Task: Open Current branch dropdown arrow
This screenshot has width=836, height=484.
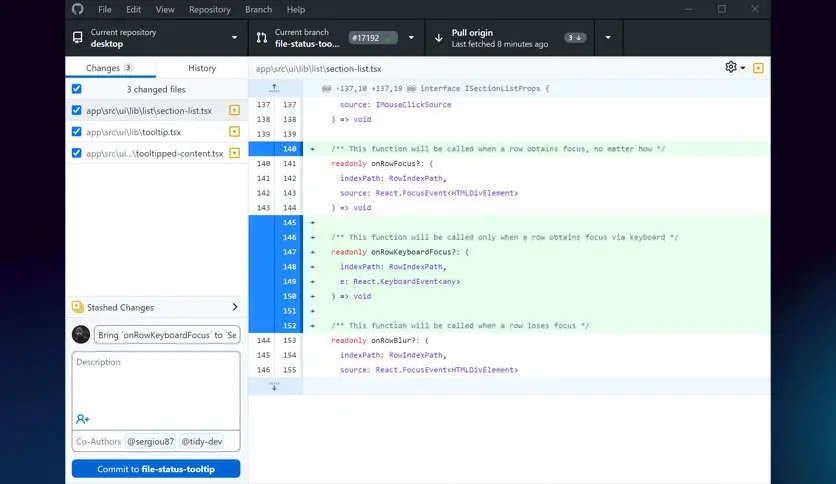Action: tap(411, 38)
